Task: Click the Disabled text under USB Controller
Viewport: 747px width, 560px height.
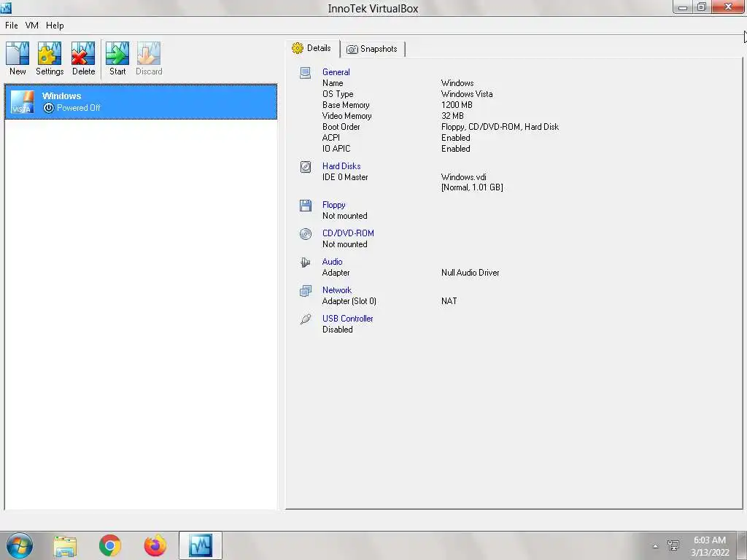Action: 337,330
